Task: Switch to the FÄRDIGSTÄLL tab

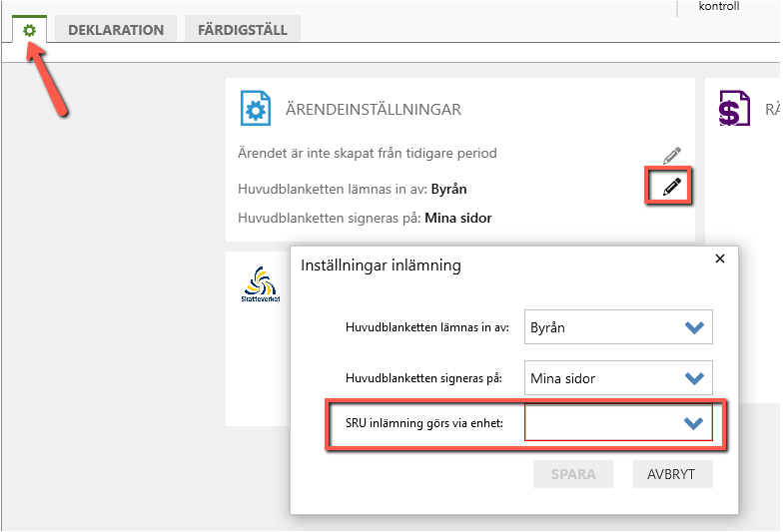Action: (243, 30)
